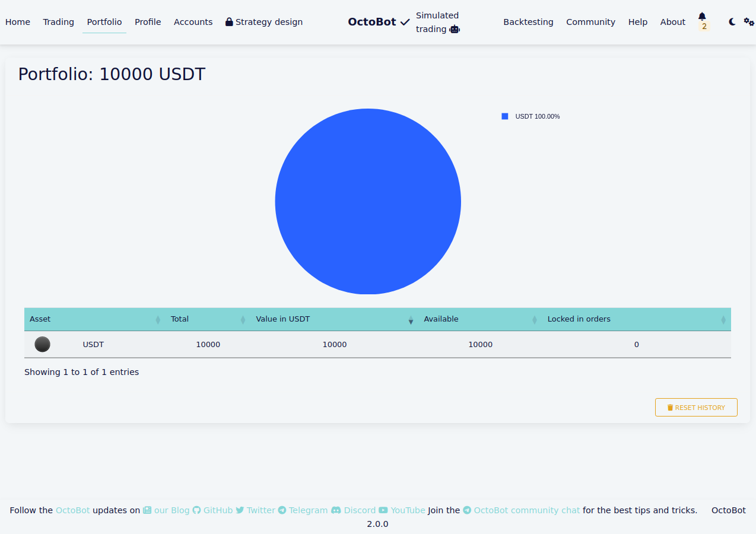Open the Discord icon in the footer
Viewport: 756px width, 534px height.
pos(336,510)
